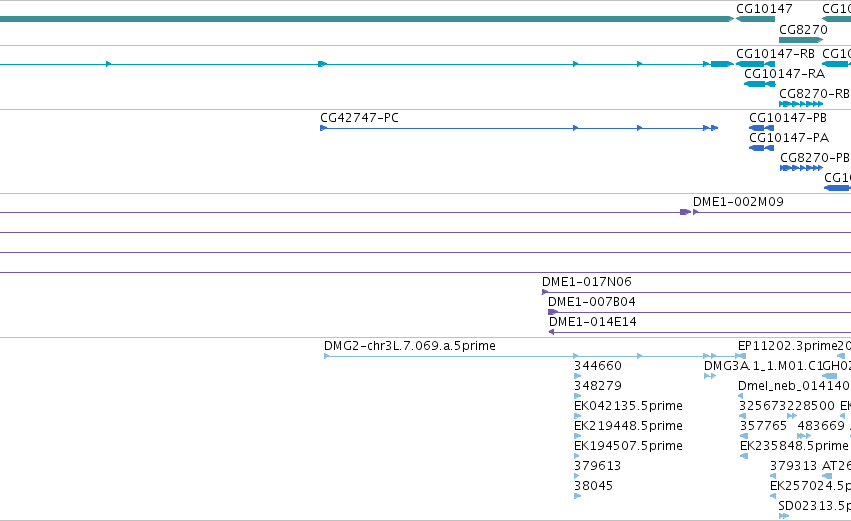Screen dimensions: 851x521
Task: Open the CG10147-RB transcript label
Action: tap(776, 54)
